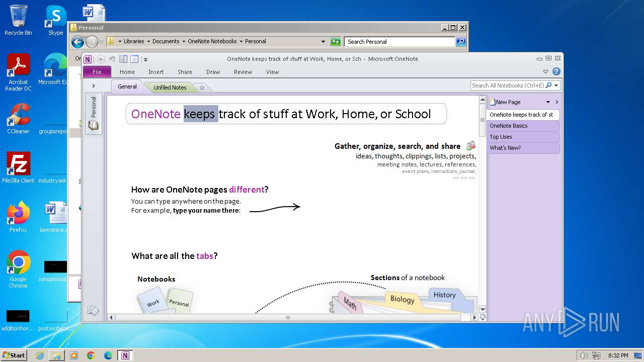Viewport: 644px width, 362px height.
Task: Click Libraries in the Explorer address bar
Action: 134,41
